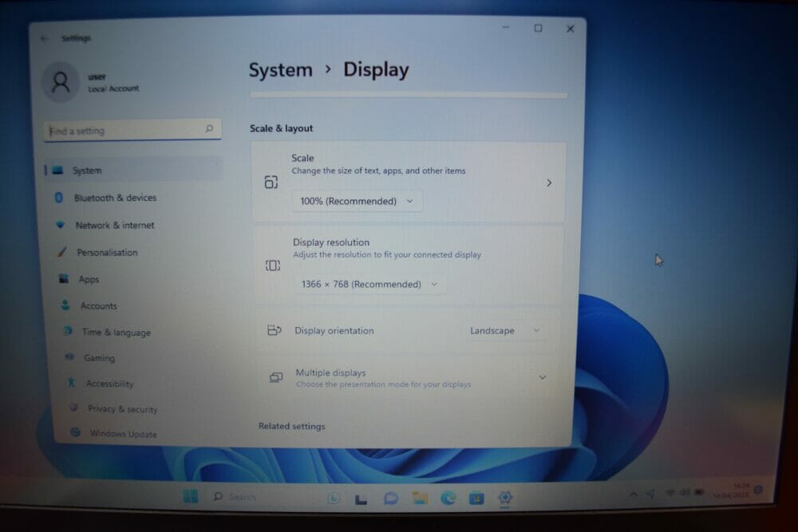This screenshot has height=532, width=798.
Task: Go back using the Settings back arrow
Action: (45, 38)
